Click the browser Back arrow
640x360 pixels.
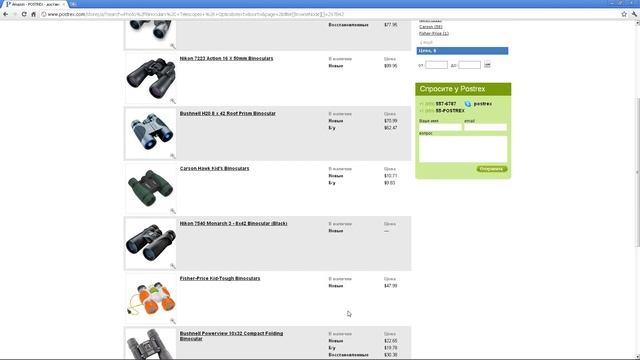click(x=5, y=14)
